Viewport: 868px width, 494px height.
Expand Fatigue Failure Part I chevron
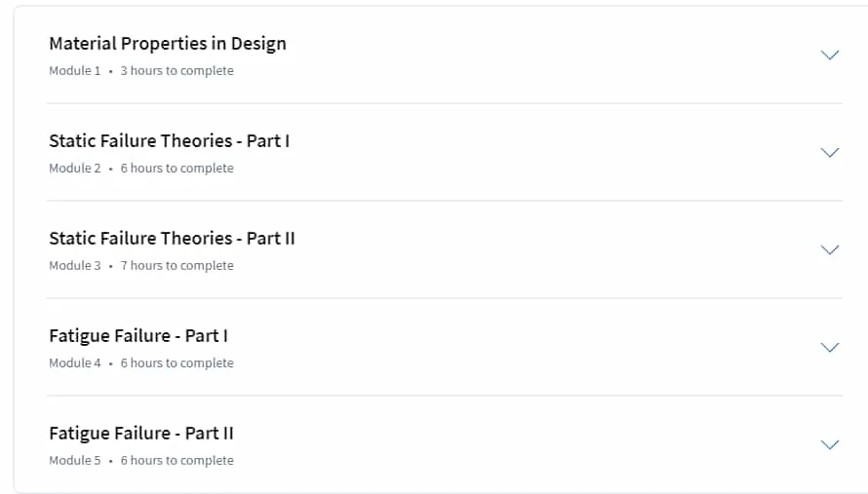tap(829, 347)
